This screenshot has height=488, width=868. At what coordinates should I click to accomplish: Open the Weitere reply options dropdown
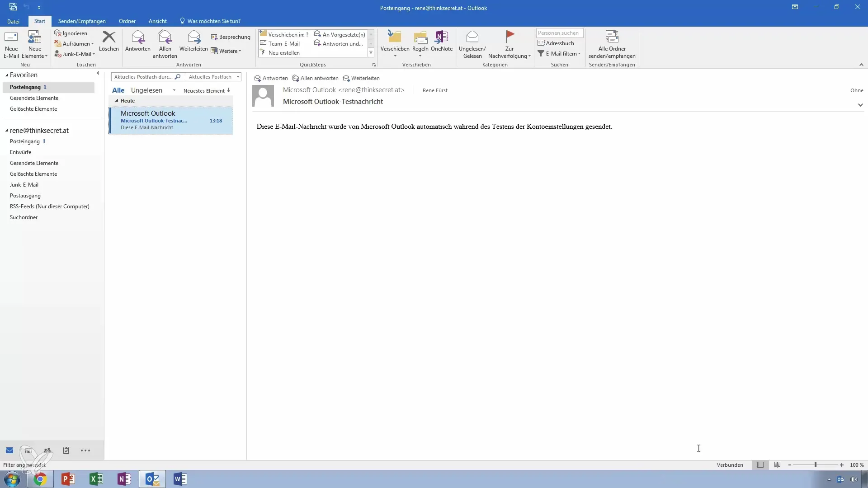coord(226,51)
